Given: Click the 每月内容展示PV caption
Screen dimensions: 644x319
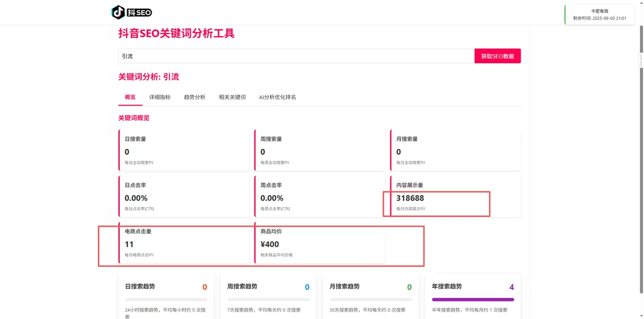Looking at the screenshot, I should click(411, 208).
